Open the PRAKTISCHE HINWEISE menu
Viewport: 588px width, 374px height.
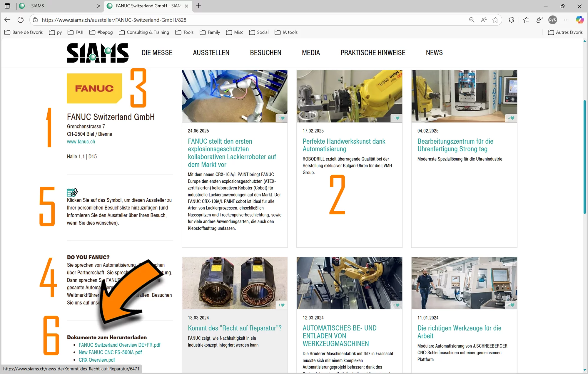point(373,53)
